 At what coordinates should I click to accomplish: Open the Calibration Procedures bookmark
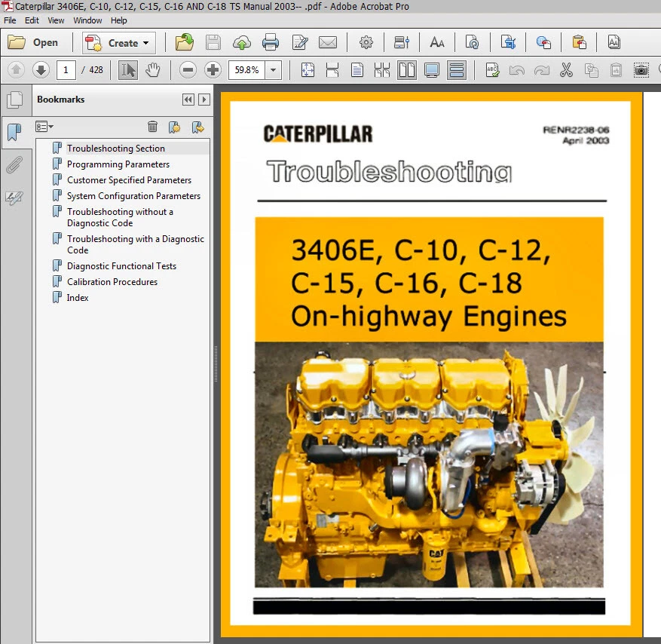[112, 282]
